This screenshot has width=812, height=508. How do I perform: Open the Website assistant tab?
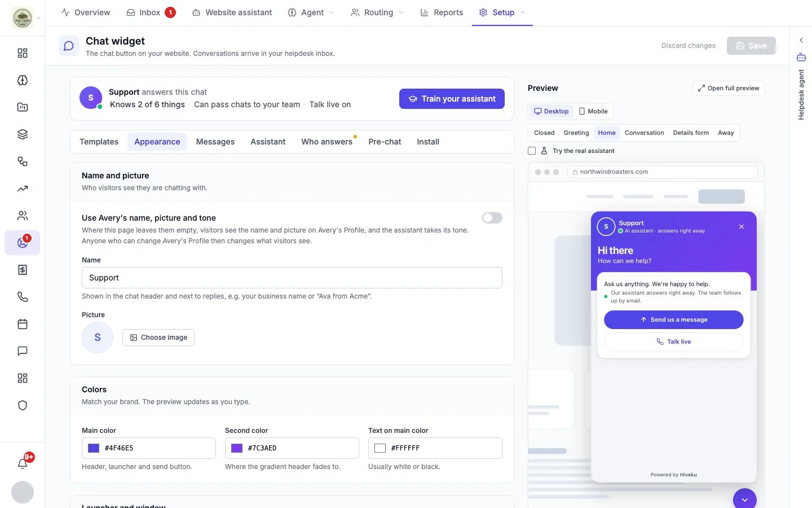pos(232,12)
